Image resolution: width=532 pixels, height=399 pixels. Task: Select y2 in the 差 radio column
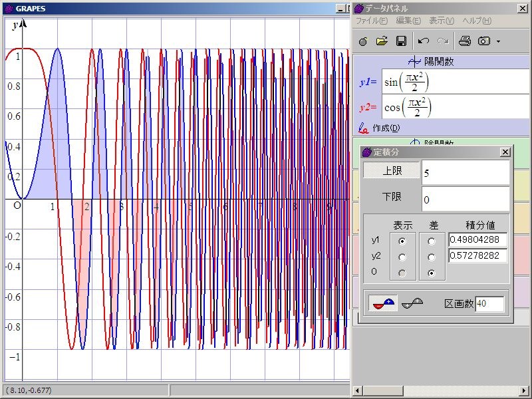pyautogui.click(x=432, y=257)
